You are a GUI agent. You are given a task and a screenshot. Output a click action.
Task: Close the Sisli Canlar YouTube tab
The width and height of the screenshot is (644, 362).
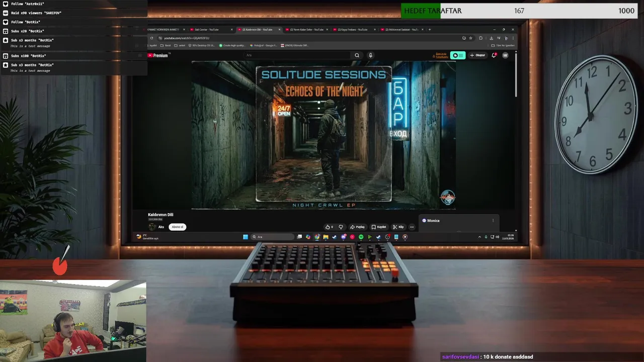point(232,30)
